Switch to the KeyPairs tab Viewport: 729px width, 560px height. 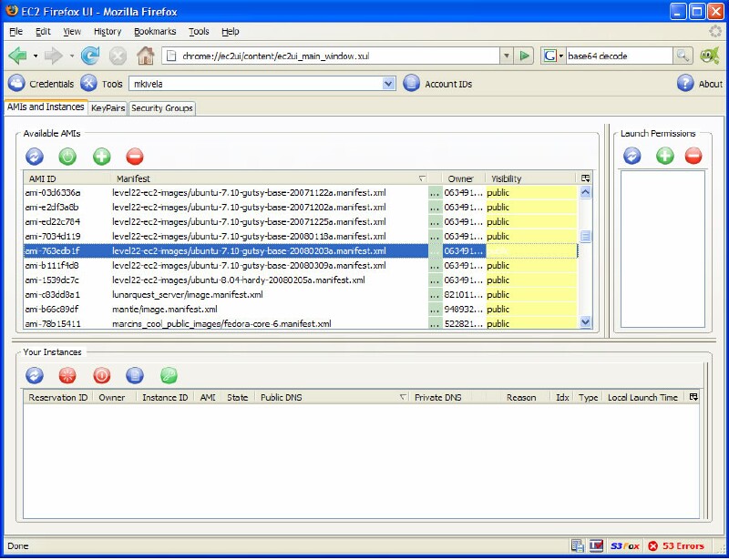click(108, 107)
